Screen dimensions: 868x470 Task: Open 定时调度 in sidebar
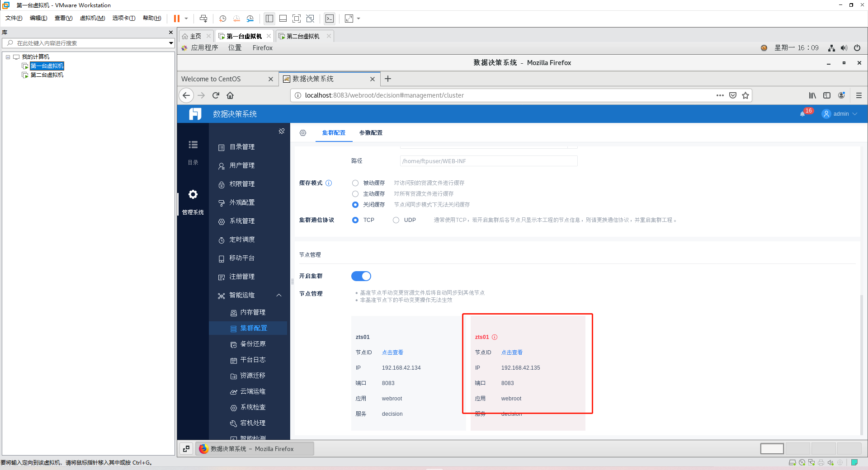[242, 240]
